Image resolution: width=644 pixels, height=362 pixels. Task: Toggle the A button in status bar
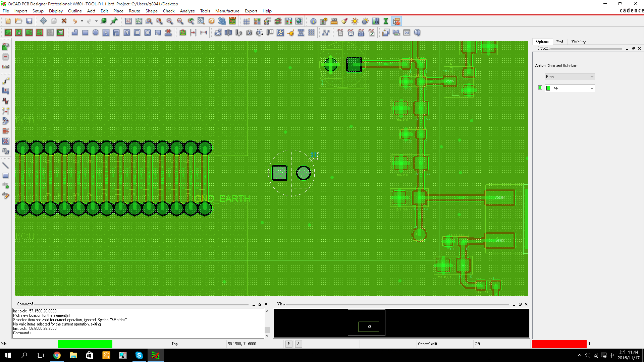(x=298, y=344)
